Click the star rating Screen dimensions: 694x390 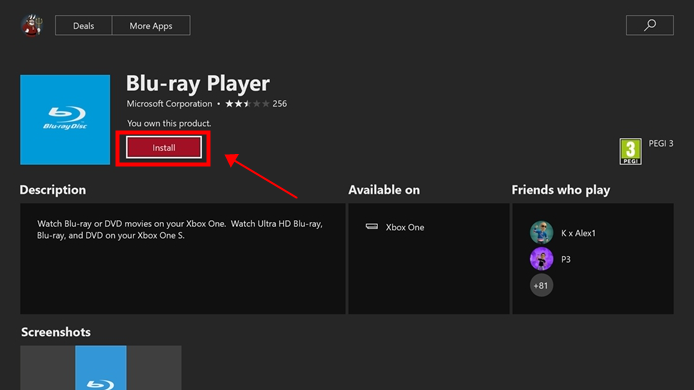(247, 104)
